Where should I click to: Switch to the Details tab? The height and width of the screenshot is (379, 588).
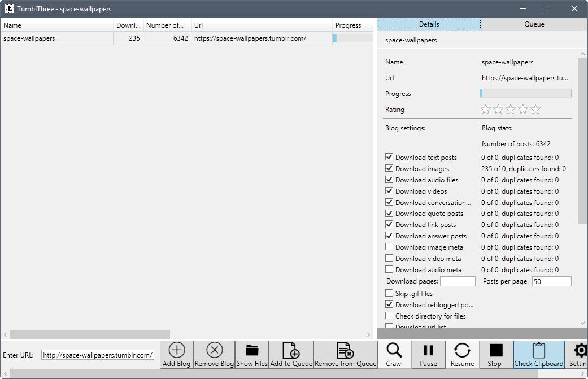(429, 24)
